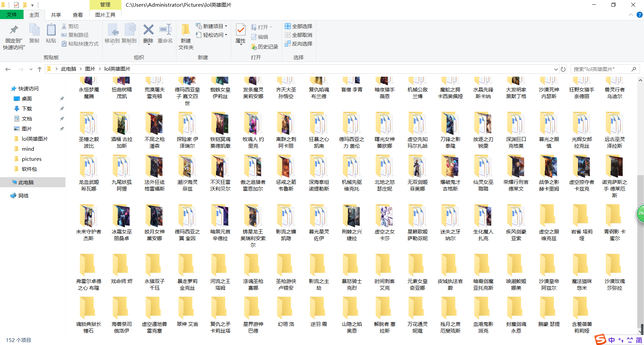Select the 盲僧 李青 folder
644x345 pixels.
tap(352, 85)
